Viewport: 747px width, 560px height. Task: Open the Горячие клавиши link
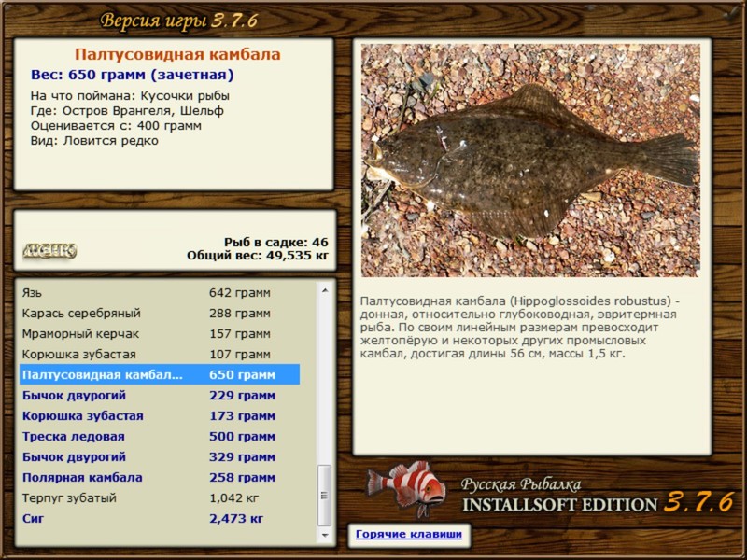coord(409,534)
